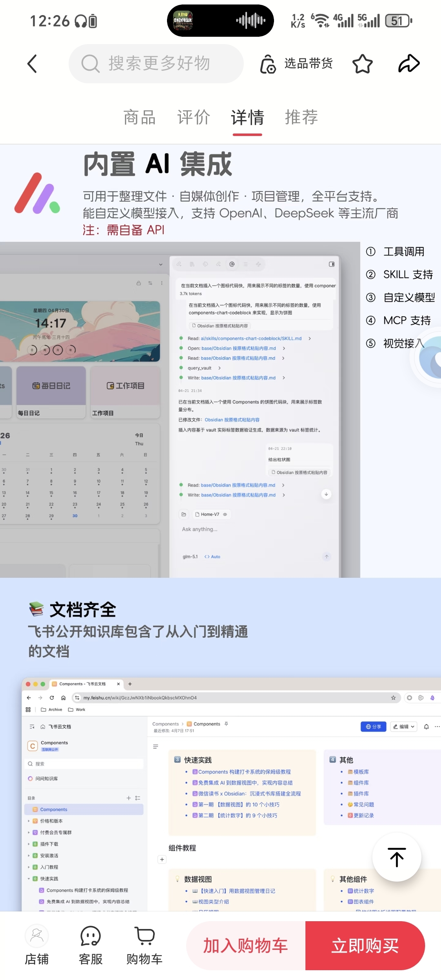
Task: Tap the audio playing pill in status bar
Action: point(220,20)
